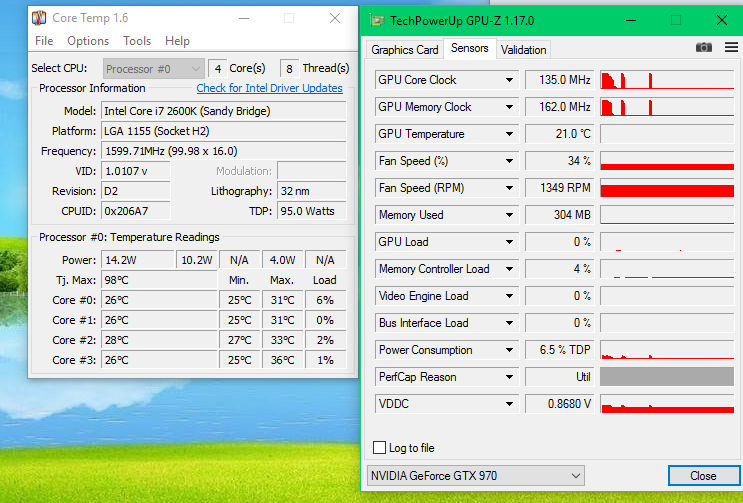Click the Fan Speed (RPM) history graph
This screenshot has height=503, width=743.
(667, 188)
